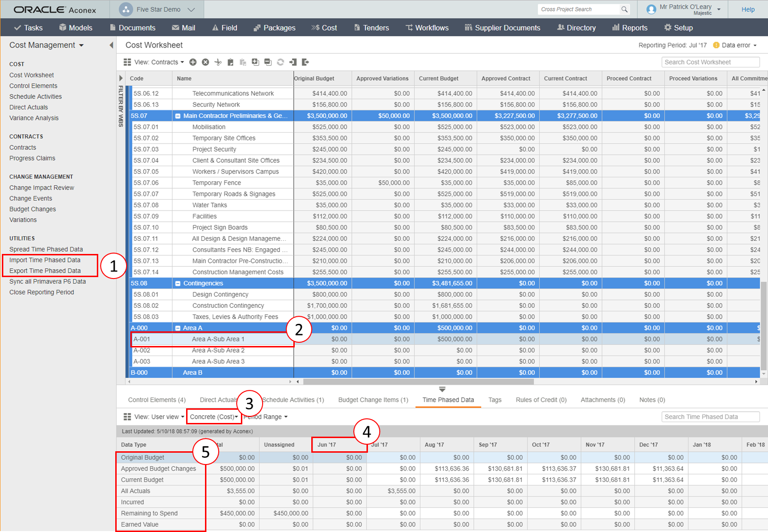Viewport: 768px width, 532px height.
Task: Click the greyed-out Refresh icon
Action: tap(281, 62)
